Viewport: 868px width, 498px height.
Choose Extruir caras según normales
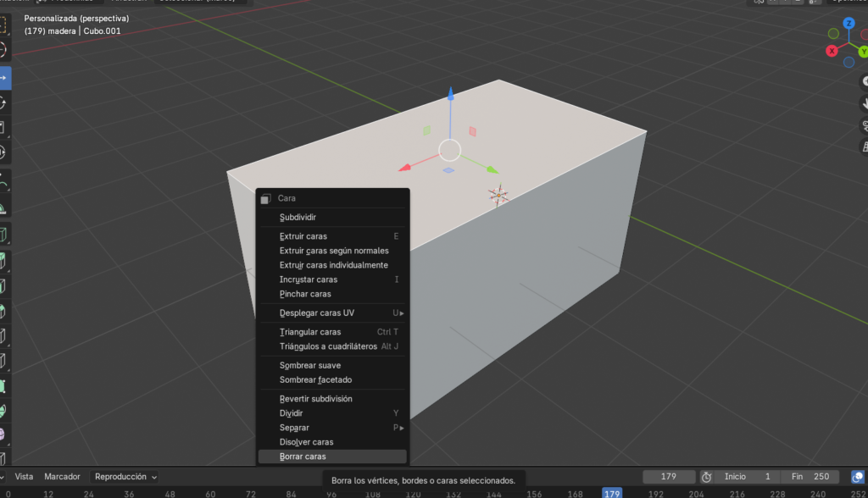pyautogui.click(x=332, y=251)
